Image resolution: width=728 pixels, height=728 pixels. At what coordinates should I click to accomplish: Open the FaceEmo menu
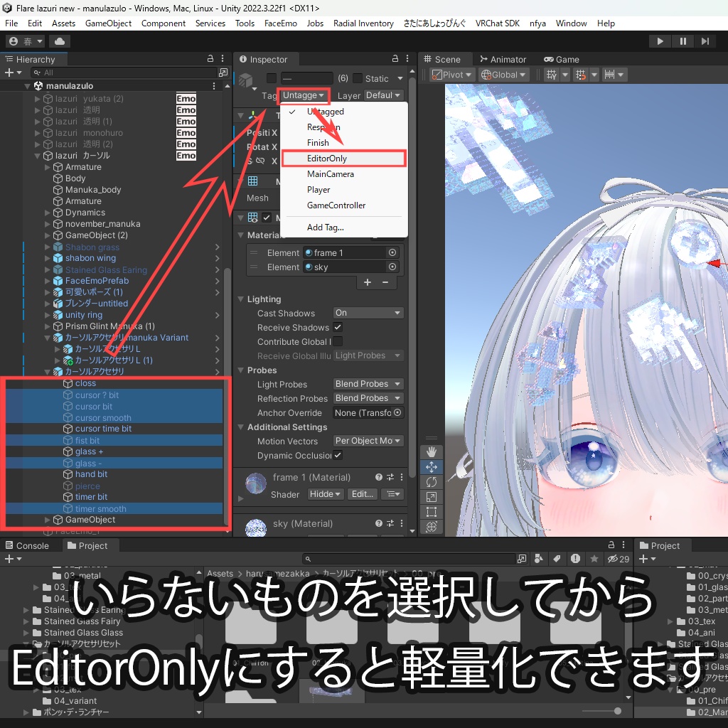280,23
